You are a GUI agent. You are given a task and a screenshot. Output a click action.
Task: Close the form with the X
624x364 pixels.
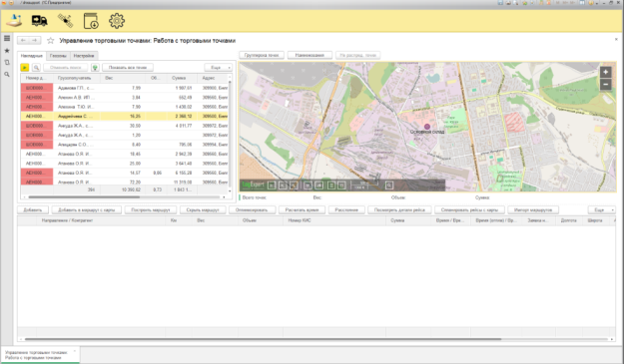tap(616, 39)
